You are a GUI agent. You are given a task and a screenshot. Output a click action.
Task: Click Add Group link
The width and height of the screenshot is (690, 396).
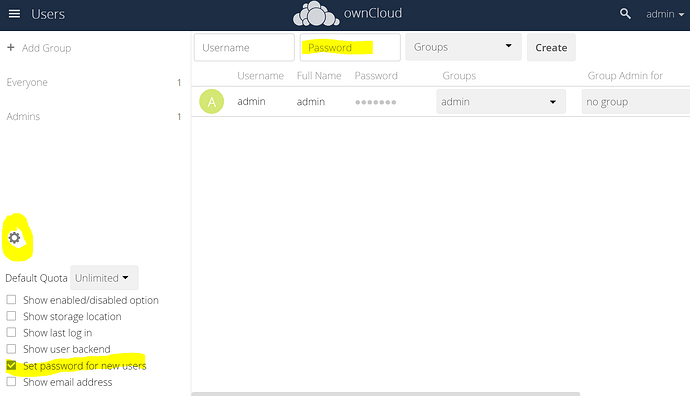coord(47,48)
